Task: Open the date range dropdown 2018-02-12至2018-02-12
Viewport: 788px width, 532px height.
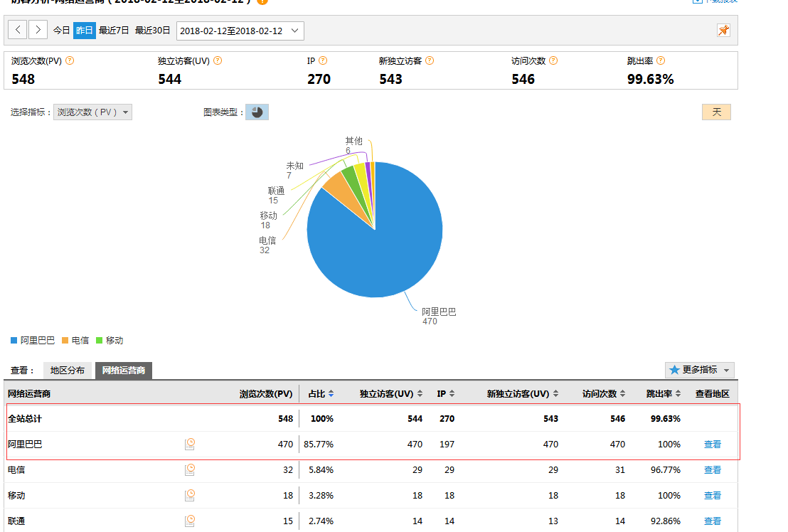Action: coord(240,31)
